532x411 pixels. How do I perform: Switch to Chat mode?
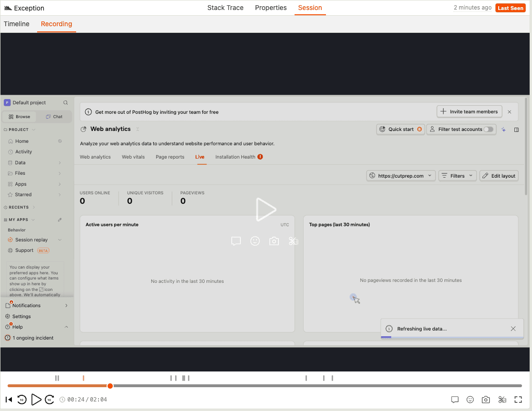coord(54,117)
